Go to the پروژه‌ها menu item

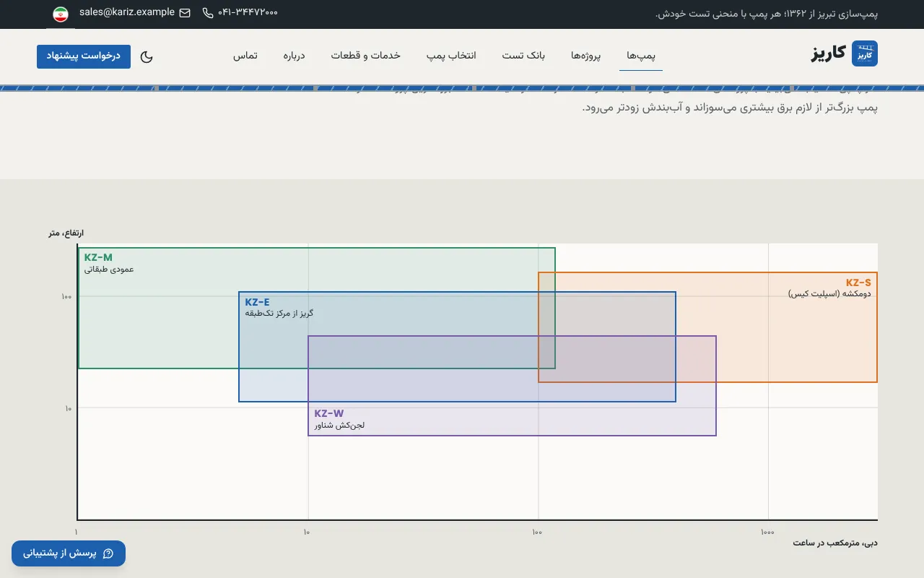586,56
